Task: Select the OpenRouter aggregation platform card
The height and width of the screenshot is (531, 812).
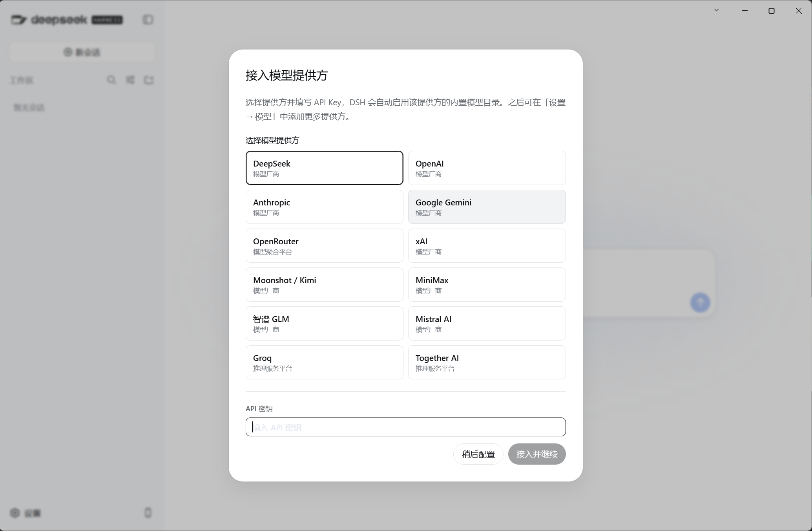Action: click(324, 245)
